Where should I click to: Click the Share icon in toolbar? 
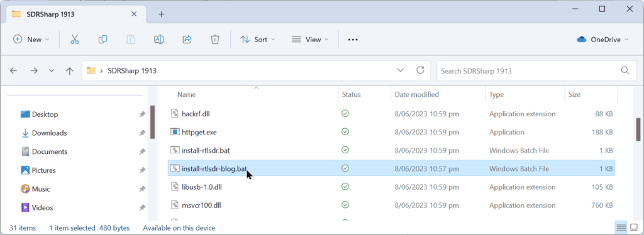pyautogui.click(x=187, y=40)
